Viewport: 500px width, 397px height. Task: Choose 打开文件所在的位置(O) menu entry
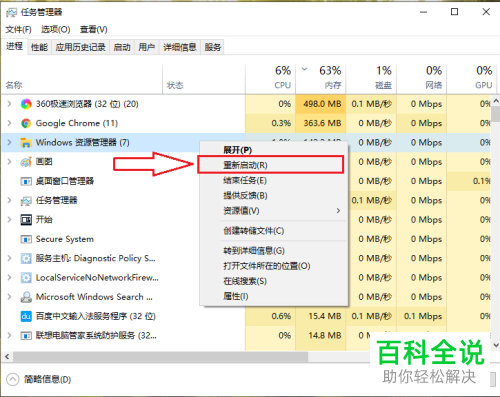pos(274,266)
